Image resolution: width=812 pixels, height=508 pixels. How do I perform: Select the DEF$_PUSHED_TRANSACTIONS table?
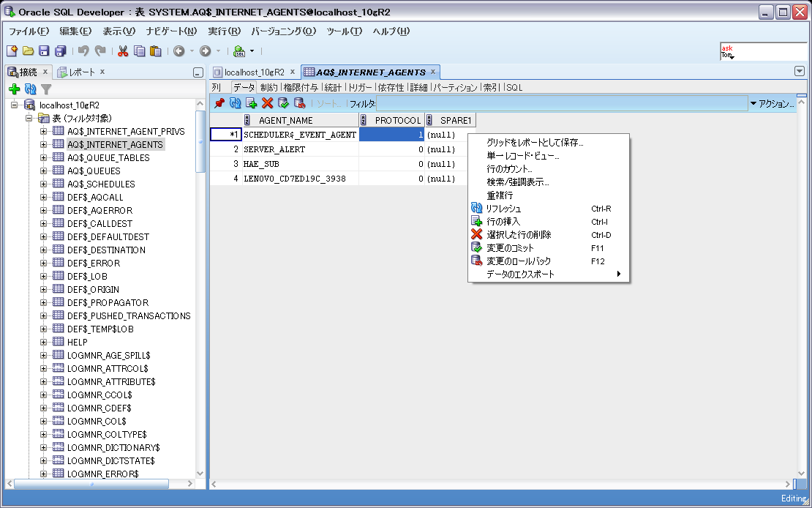click(129, 315)
